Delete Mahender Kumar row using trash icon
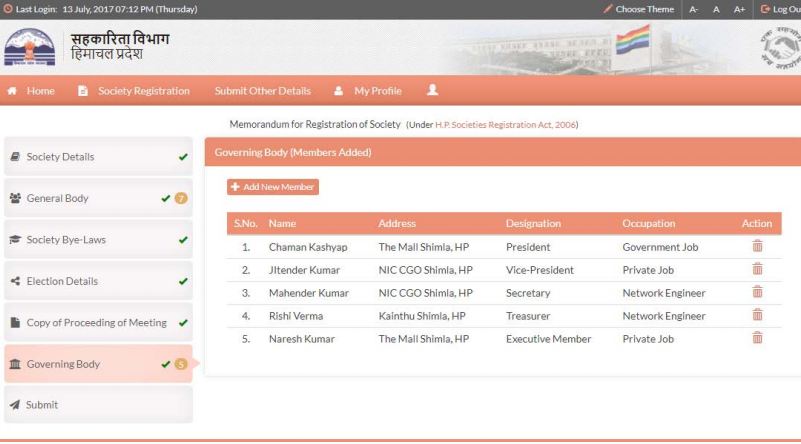Image resolution: width=801 pixels, height=444 pixels. pos(757,292)
